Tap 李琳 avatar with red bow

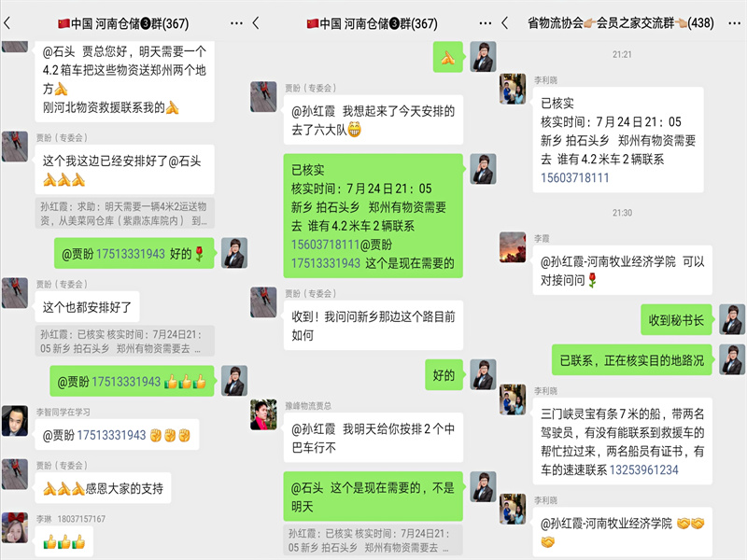[x=15, y=527]
